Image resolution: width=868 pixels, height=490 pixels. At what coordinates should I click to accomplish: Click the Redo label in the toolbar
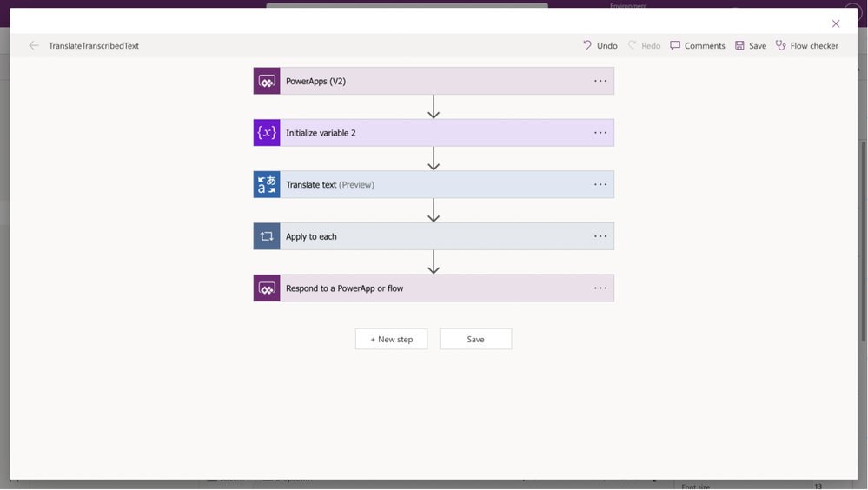click(651, 45)
